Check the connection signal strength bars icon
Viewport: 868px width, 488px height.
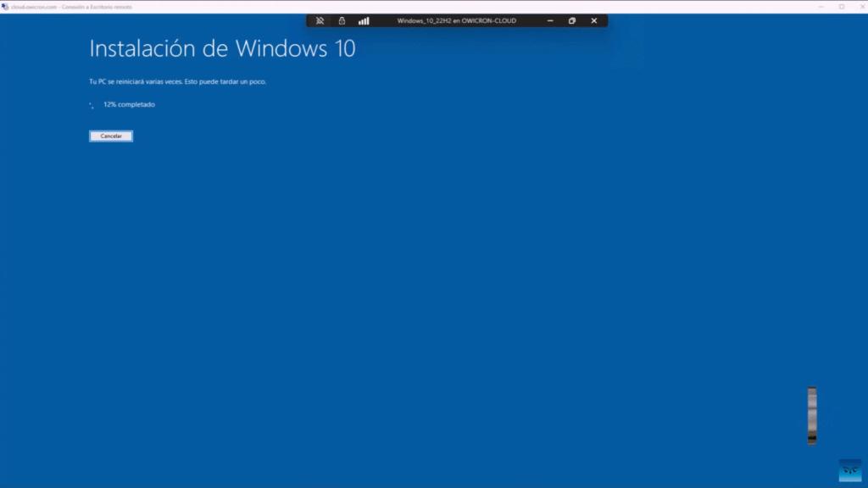(x=364, y=20)
